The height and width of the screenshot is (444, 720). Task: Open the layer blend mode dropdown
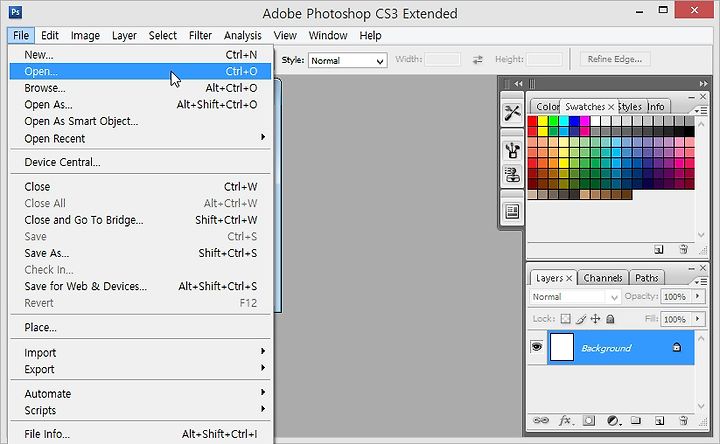click(575, 297)
